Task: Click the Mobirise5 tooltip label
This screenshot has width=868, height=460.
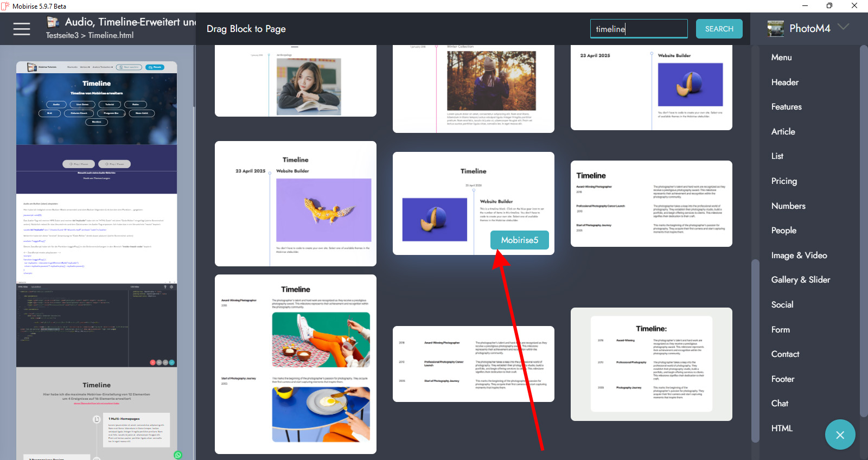Action: (519, 240)
